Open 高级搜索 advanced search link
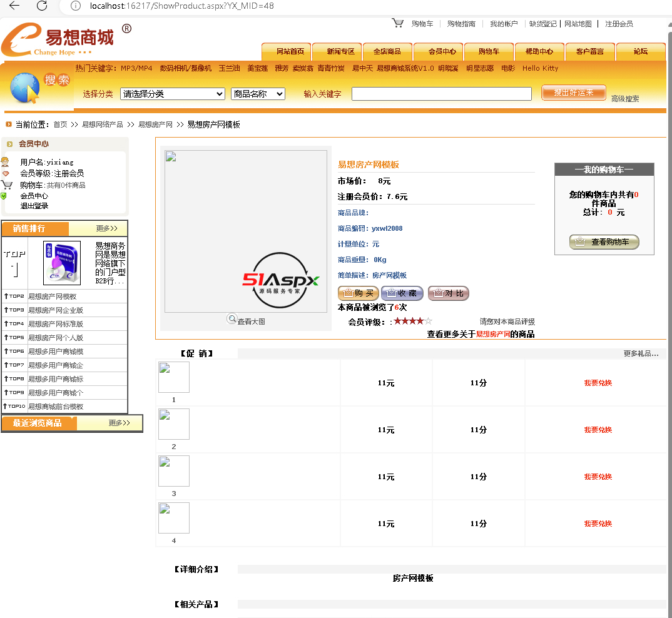 coord(625,99)
